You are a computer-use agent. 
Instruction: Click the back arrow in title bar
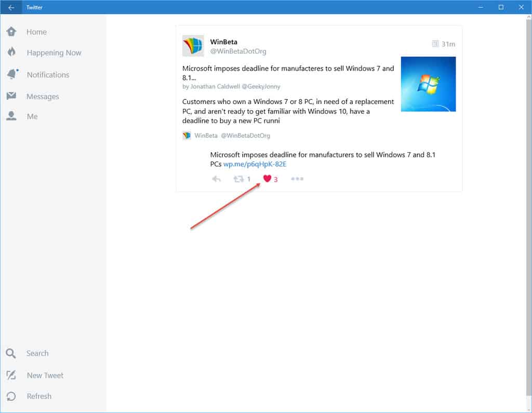(11, 7)
